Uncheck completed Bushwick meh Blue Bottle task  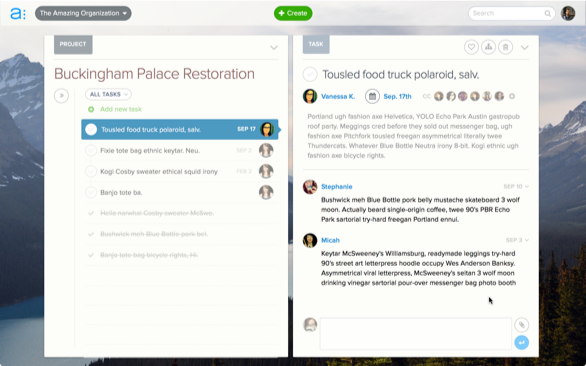coord(90,234)
